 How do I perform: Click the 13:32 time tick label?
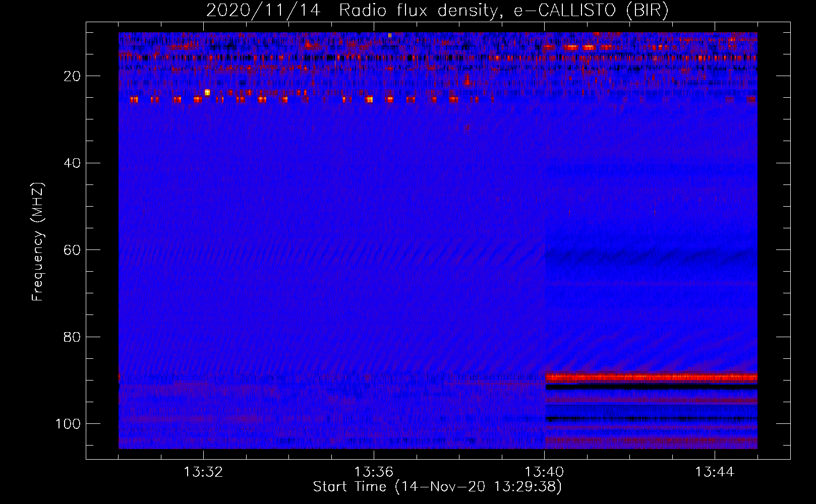pyautogui.click(x=204, y=472)
